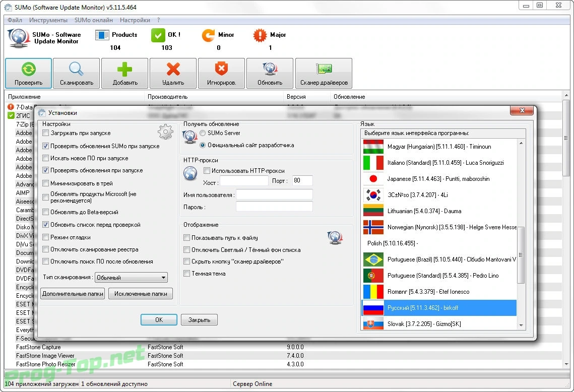Viewport: 574px width, 392px height.
Task: Check Показывать путь к файлу
Action: coord(186,237)
